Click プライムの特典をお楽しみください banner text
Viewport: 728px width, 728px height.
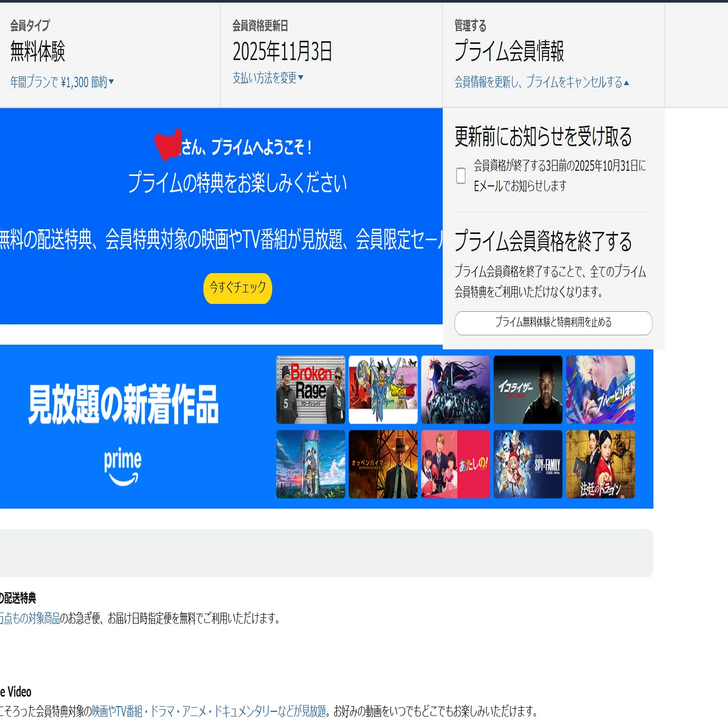(x=238, y=183)
